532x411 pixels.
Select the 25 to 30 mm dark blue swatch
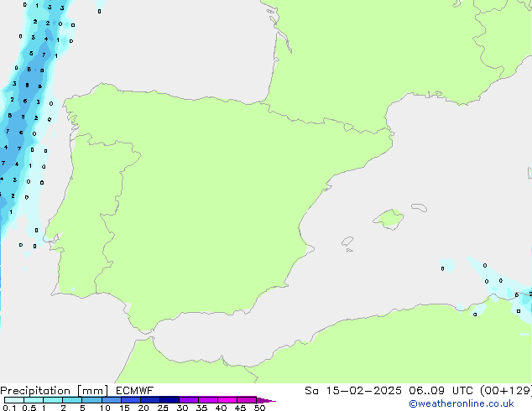coord(170,400)
